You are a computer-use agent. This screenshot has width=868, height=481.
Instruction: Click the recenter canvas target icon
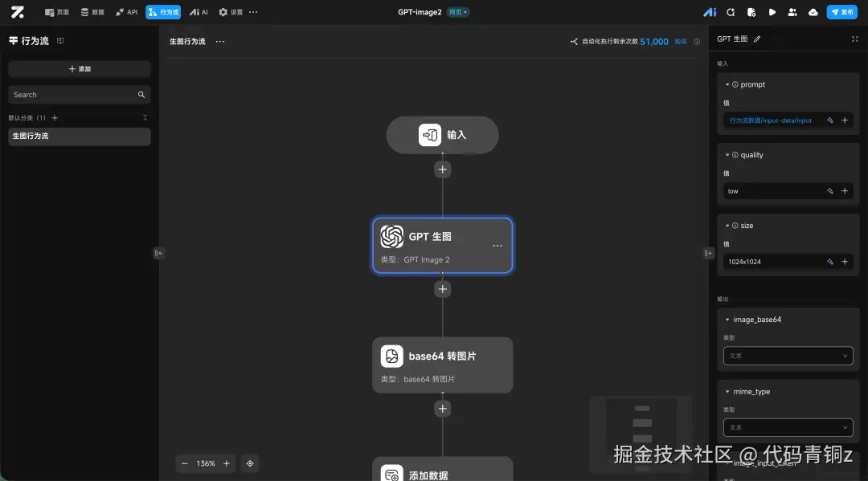point(250,463)
